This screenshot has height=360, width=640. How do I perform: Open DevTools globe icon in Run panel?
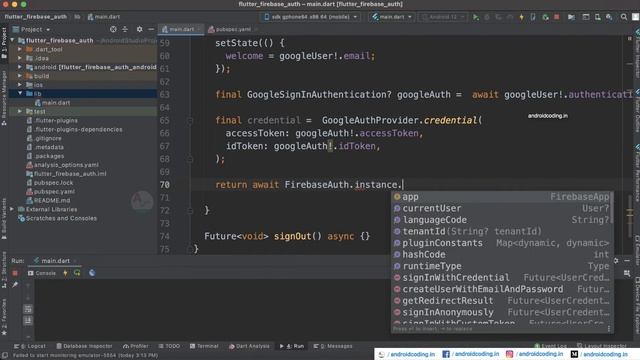pos(92,273)
